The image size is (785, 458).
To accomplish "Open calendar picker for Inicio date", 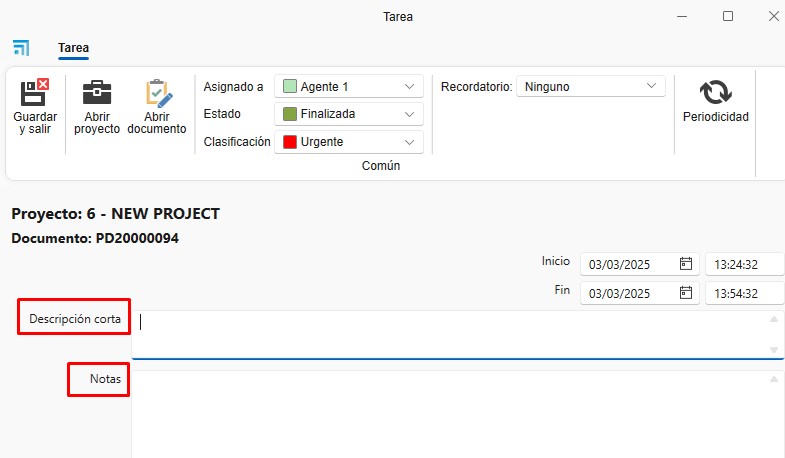I will pos(686,264).
